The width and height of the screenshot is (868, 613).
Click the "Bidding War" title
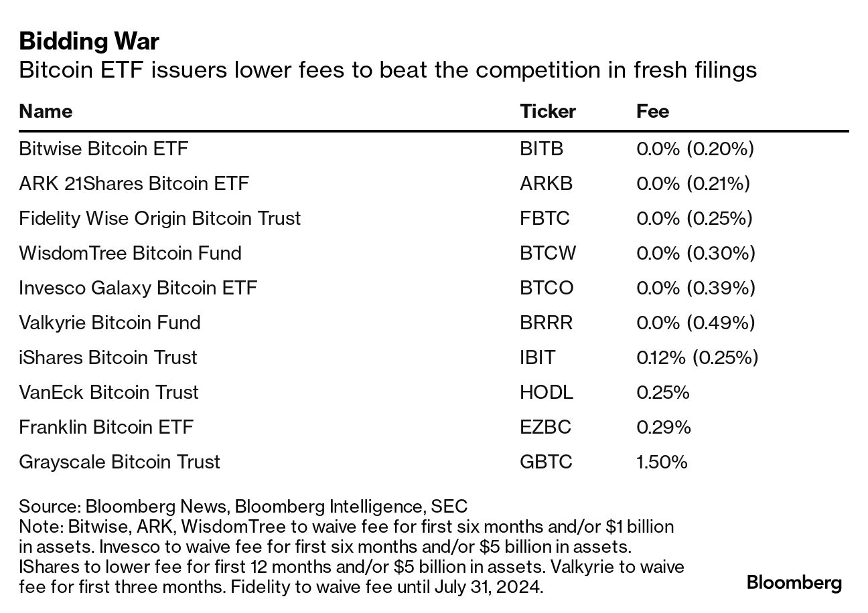coord(89,41)
